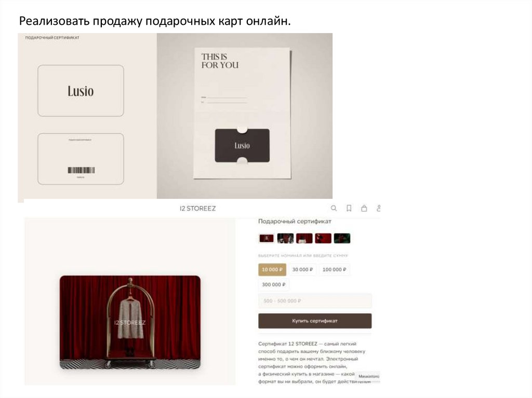Select the green certificate design thumbnail
Viewport: 532px width, 398px height.
click(x=342, y=238)
